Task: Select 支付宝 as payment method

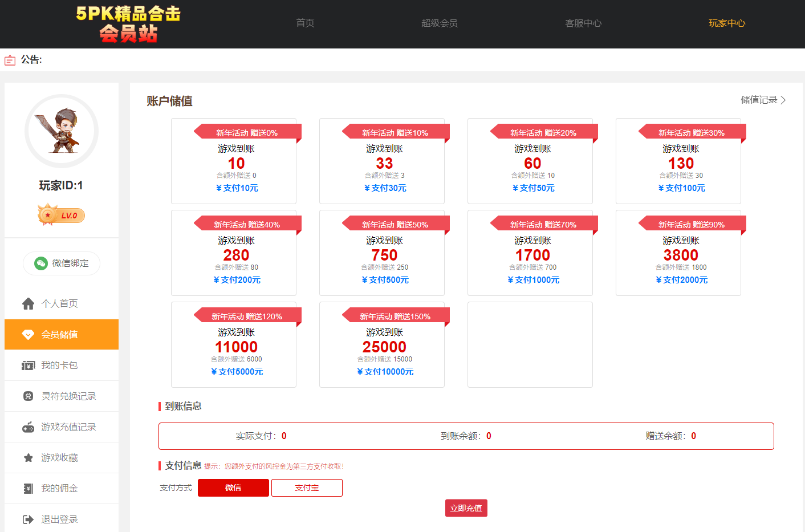Action: coord(307,488)
